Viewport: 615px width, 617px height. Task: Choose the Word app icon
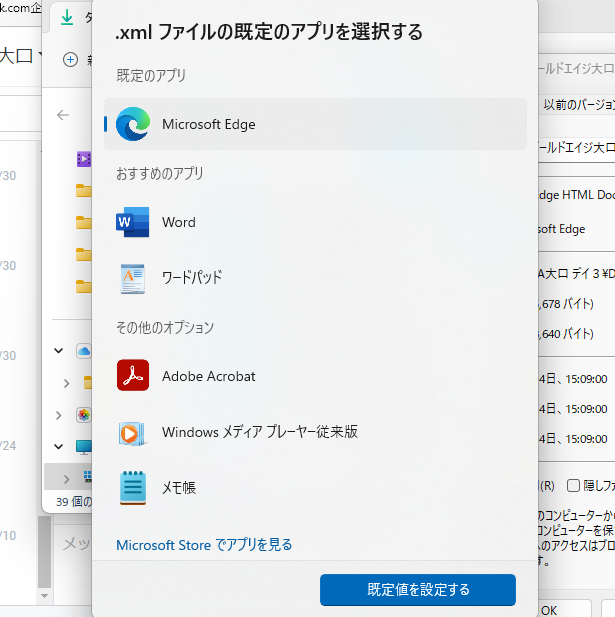coord(133,222)
